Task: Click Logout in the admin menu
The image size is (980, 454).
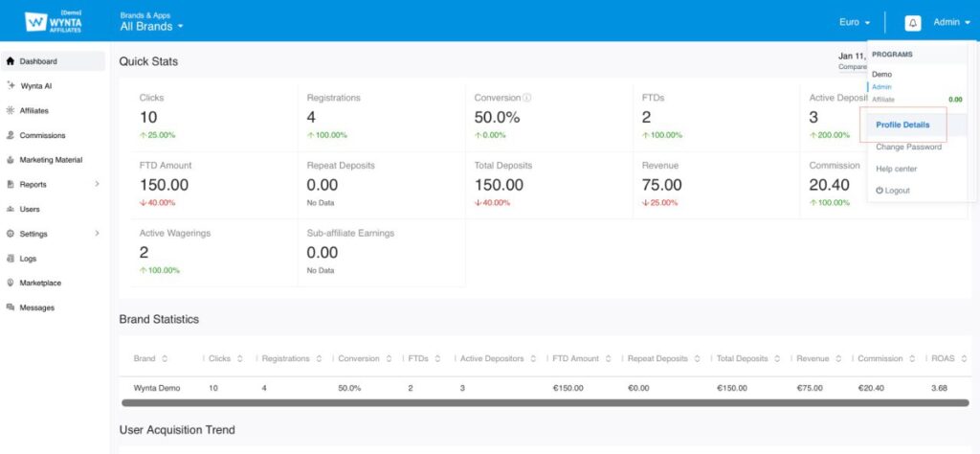Action: 893,191
